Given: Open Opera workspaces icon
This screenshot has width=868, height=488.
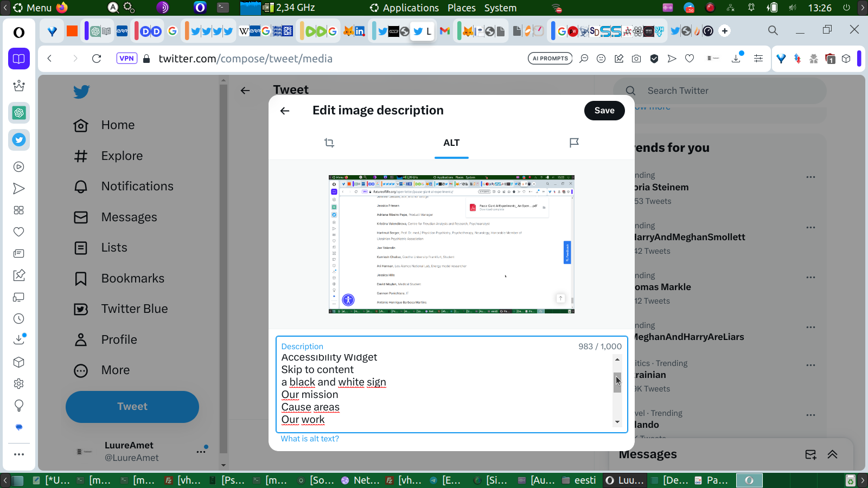Looking at the screenshot, I should 19,59.
